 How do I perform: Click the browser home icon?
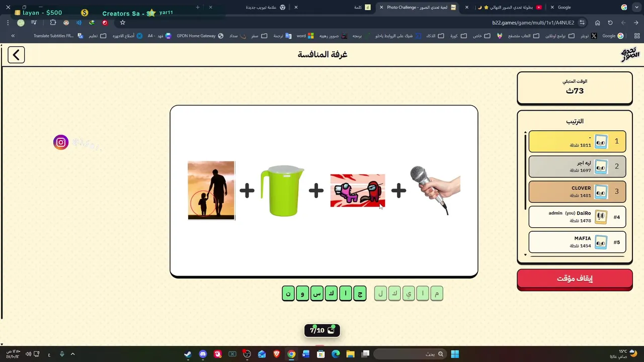click(597, 23)
